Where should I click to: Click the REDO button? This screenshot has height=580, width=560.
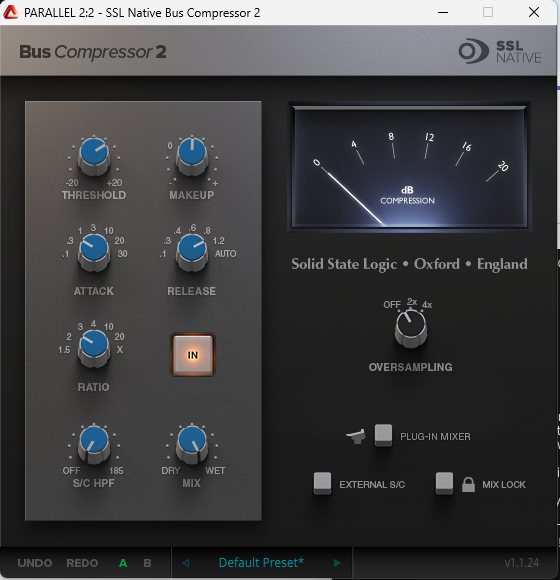pyautogui.click(x=82, y=563)
